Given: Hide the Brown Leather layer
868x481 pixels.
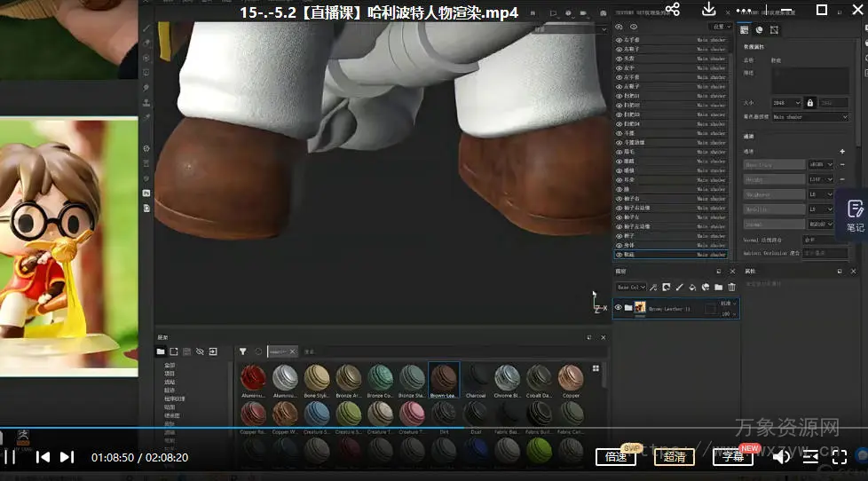Looking at the screenshot, I should (x=619, y=308).
